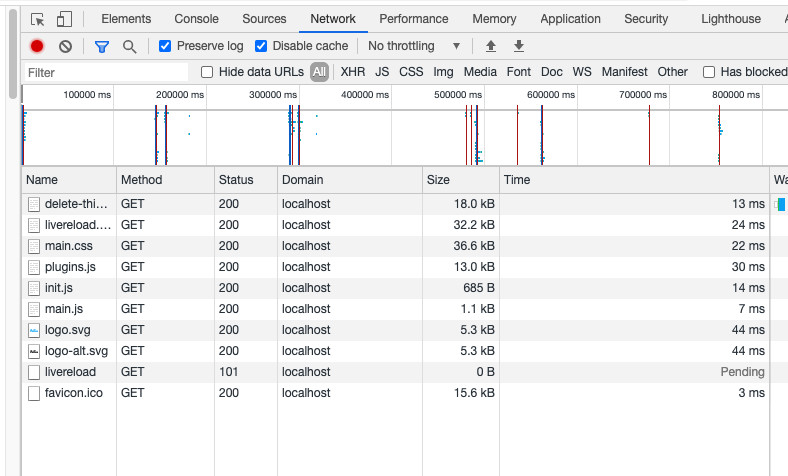The image size is (788, 476).
Task: Disable the Disable cache checkbox
Action: click(x=261, y=46)
